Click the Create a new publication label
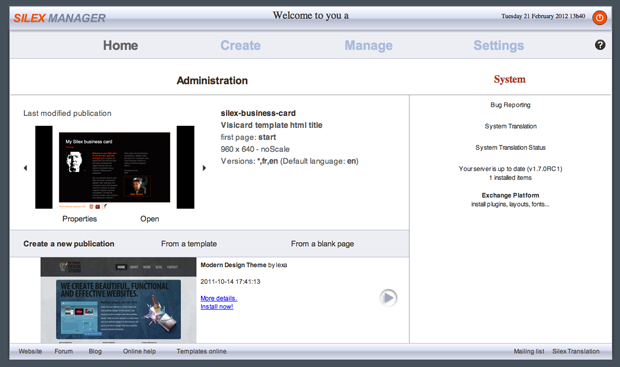The width and height of the screenshot is (620, 367). point(69,244)
